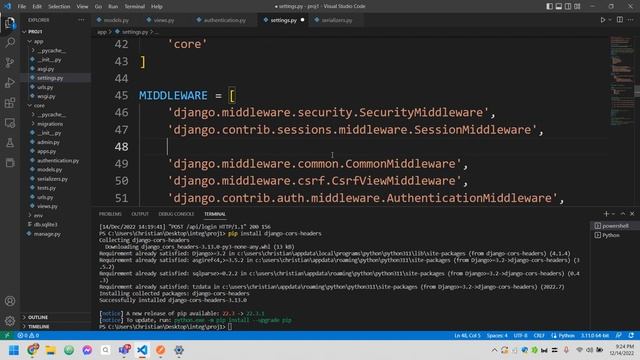Open the File menu
The width and height of the screenshot is (640, 360).
22,6
